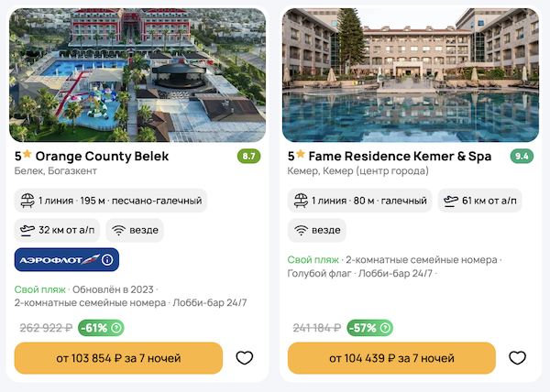
Task: Click the 9.4 rating badge
Action: (522, 157)
